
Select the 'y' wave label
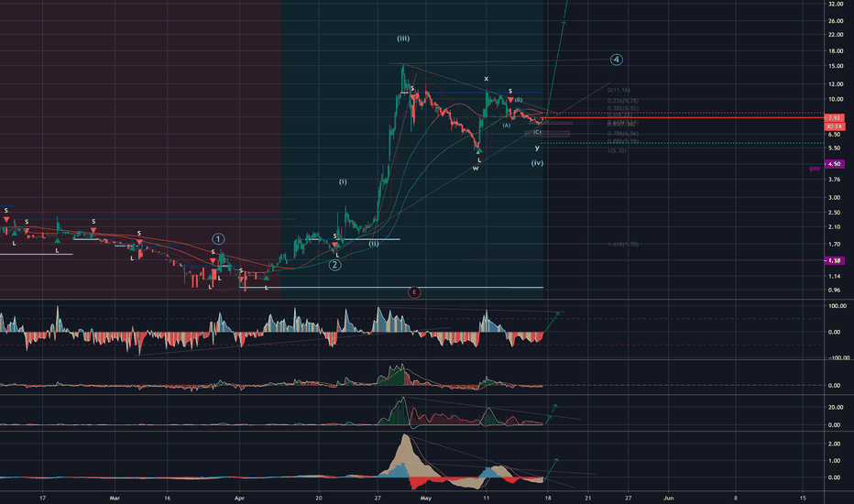point(537,148)
